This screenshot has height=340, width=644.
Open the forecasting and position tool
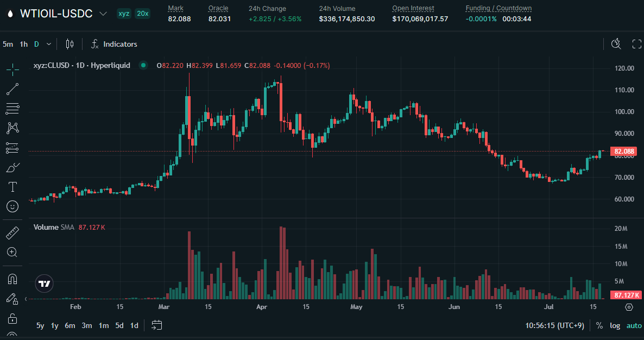click(x=12, y=148)
